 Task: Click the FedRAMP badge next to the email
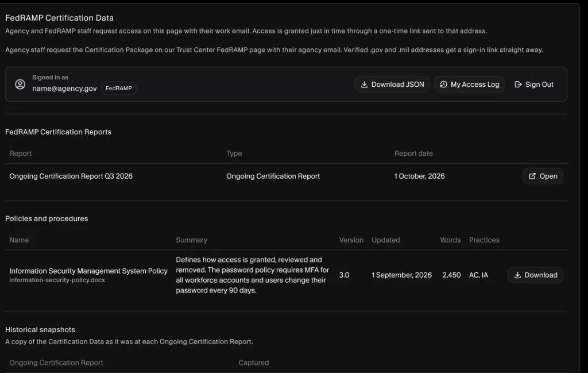point(118,88)
